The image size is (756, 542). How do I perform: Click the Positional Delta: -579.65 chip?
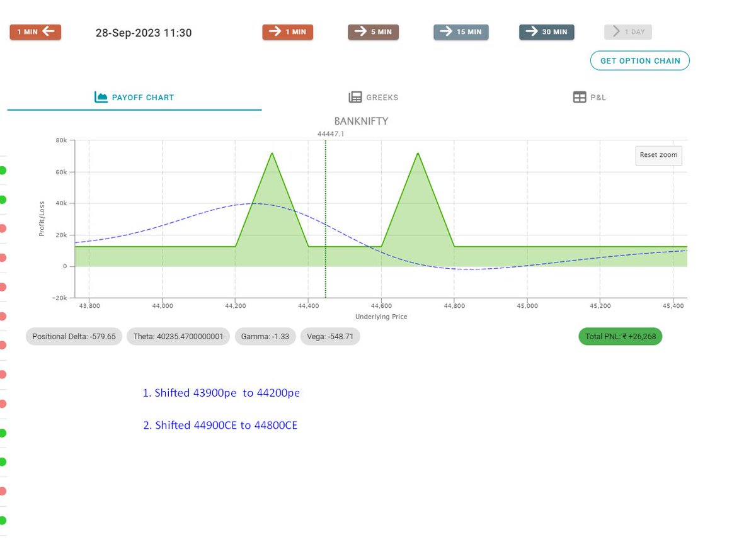(x=74, y=337)
